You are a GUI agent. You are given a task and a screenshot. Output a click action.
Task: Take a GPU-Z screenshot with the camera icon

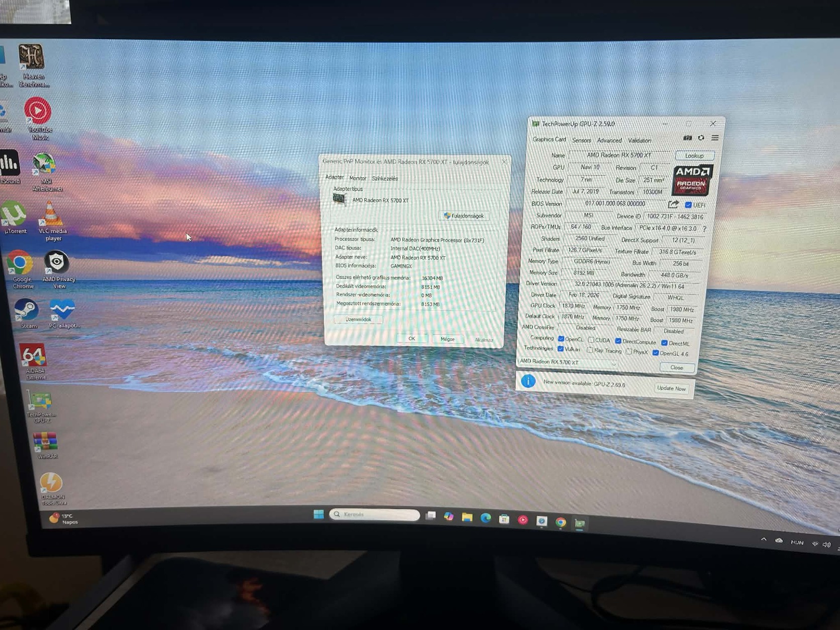coord(687,138)
